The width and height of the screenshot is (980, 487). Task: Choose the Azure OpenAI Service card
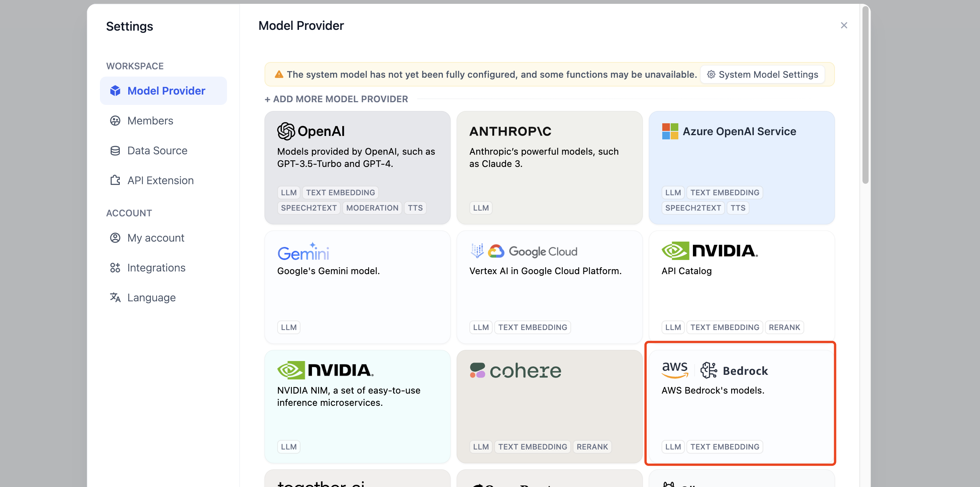click(742, 168)
